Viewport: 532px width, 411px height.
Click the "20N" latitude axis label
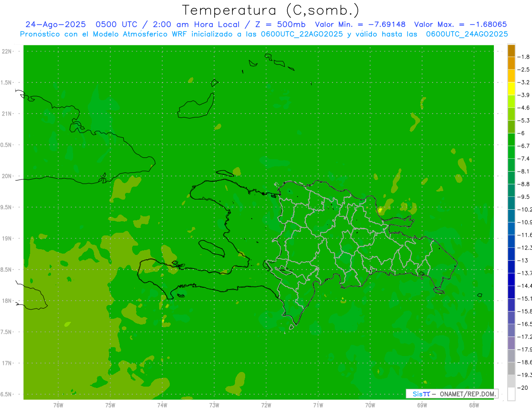(x=8, y=176)
